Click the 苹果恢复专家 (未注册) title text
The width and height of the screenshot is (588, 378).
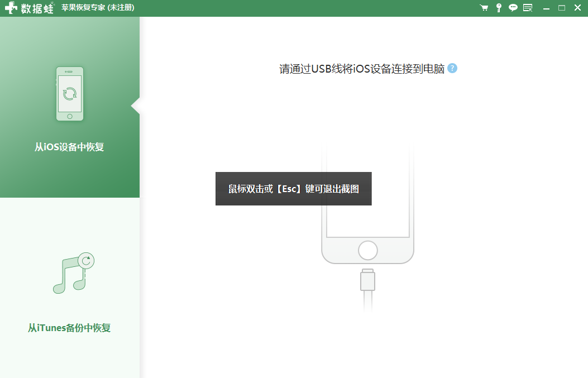[98, 8]
